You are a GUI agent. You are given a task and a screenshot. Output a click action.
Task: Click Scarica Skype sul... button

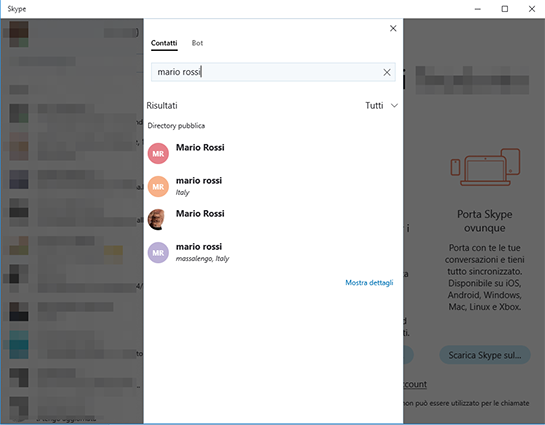coord(485,355)
